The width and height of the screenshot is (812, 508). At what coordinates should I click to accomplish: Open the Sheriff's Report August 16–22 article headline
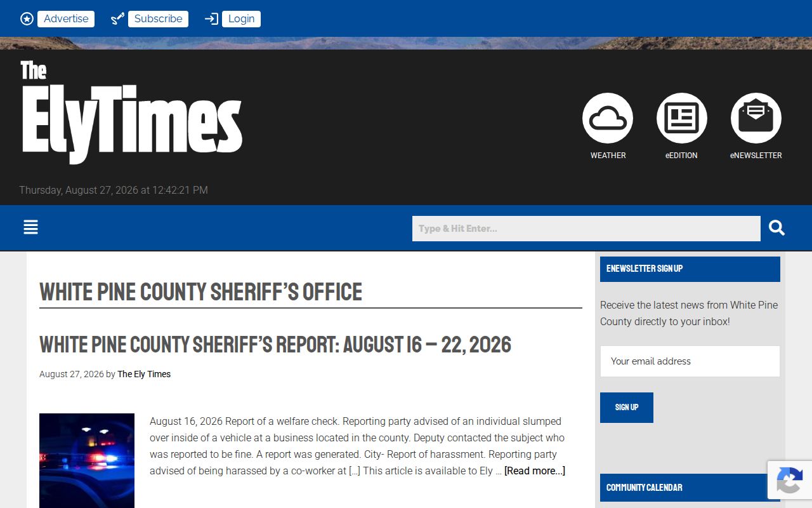click(275, 345)
